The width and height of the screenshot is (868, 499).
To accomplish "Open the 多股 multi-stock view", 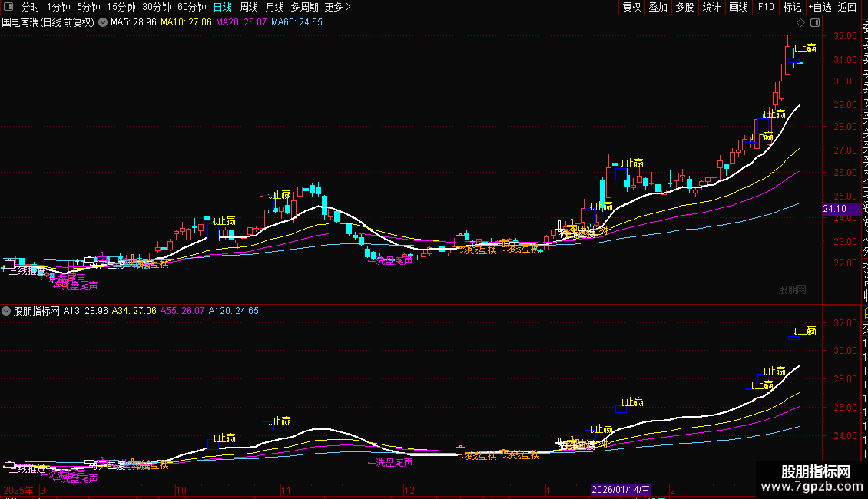I will coord(684,7).
